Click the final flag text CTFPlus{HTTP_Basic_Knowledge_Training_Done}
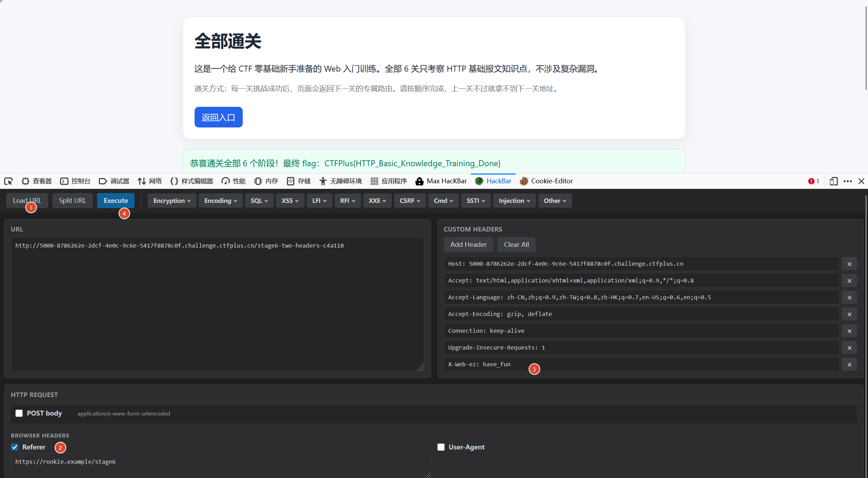The height and width of the screenshot is (478, 868). (x=412, y=163)
